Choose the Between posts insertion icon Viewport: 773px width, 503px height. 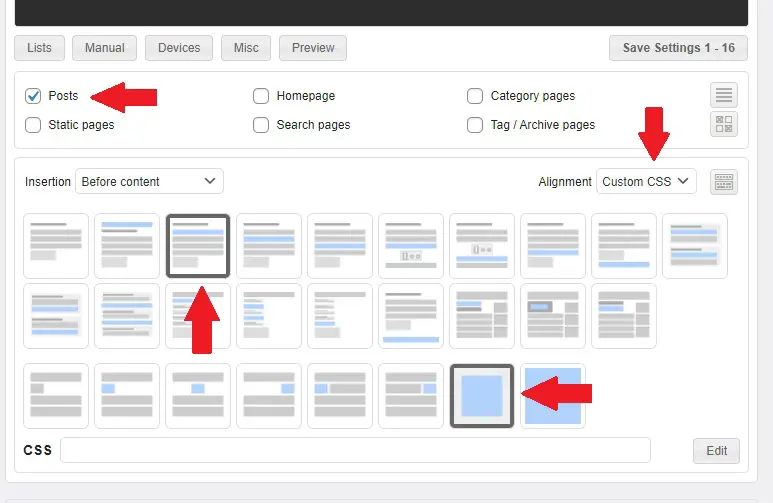point(127,316)
